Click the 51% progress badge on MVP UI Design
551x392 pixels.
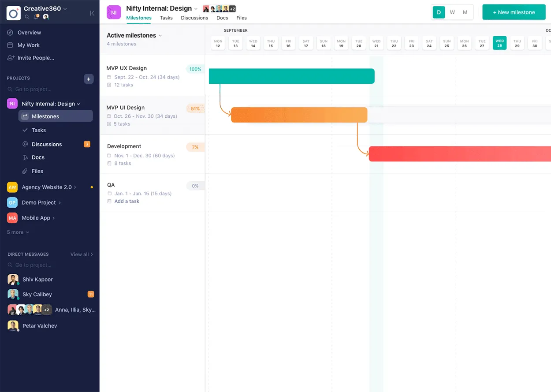[x=195, y=108]
